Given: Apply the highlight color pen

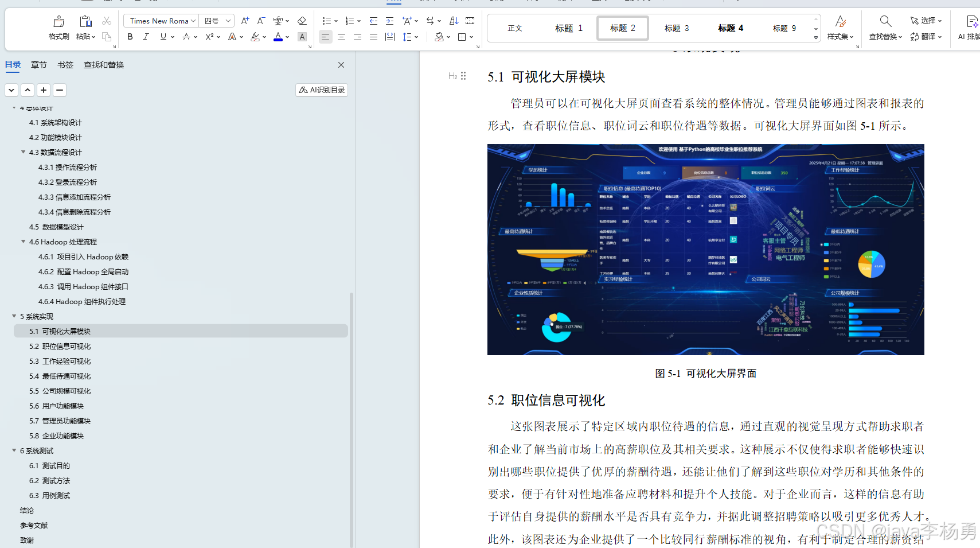Looking at the screenshot, I should click(x=255, y=37).
